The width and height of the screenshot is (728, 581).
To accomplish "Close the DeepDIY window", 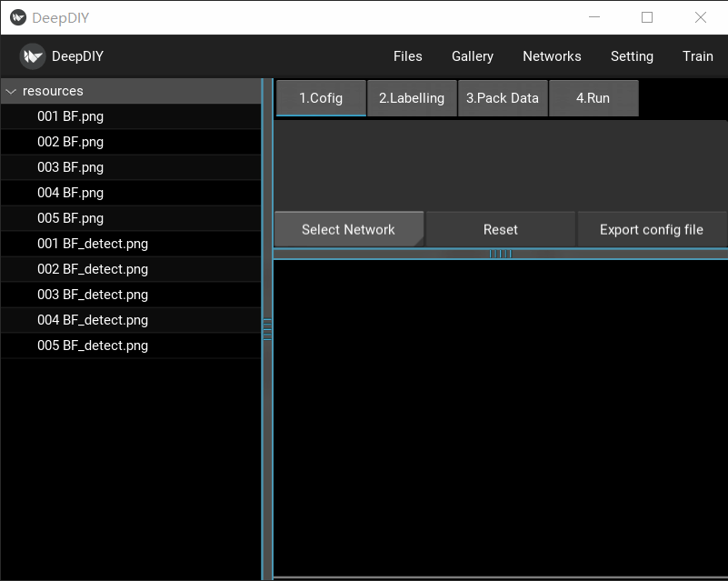I will click(x=701, y=17).
